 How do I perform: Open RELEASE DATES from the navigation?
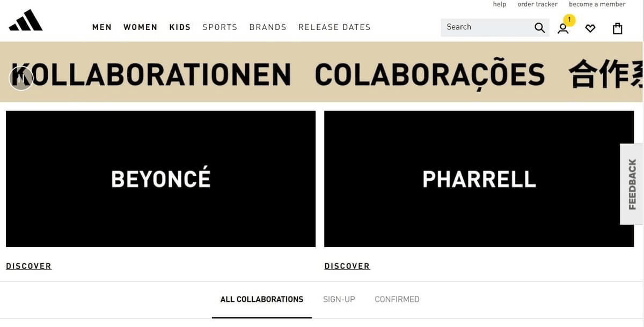tap(334, 27)
